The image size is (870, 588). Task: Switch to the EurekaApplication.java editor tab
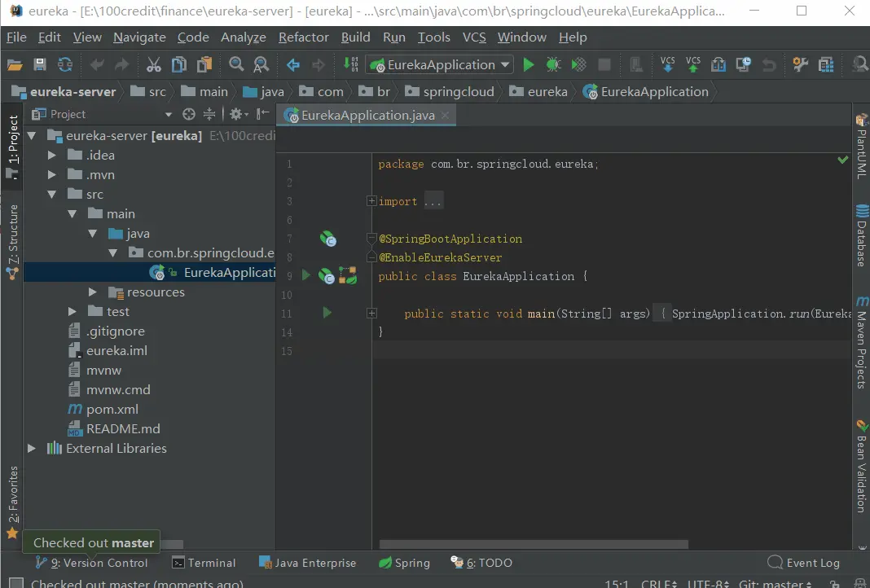pos(367,116)
